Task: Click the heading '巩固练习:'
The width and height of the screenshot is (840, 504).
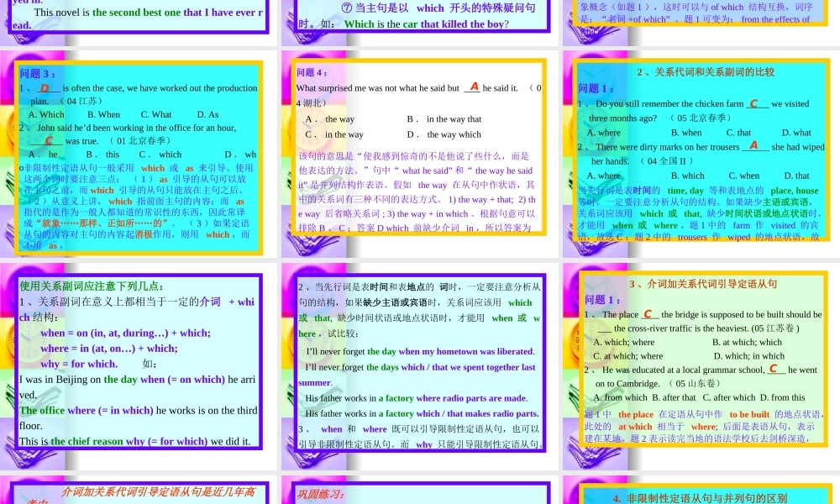Action: 321,495
